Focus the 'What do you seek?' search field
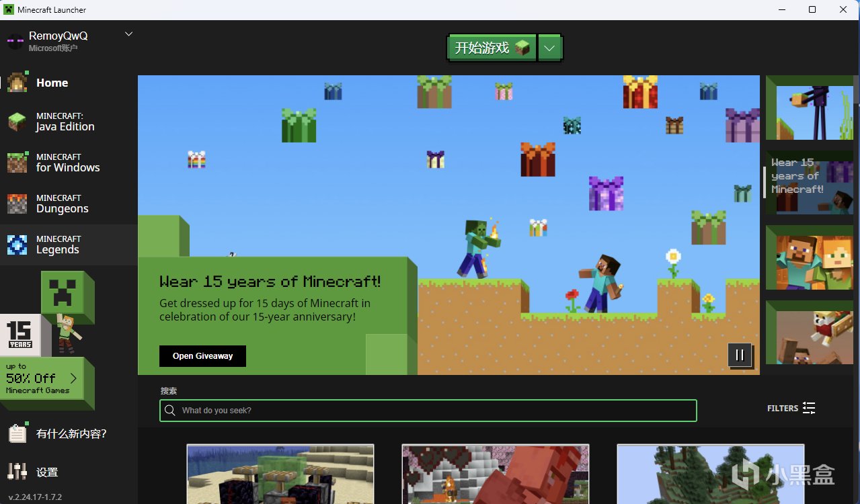Image resolution: width=860 pixels, height=504 pixels. [x=428, y=411]
